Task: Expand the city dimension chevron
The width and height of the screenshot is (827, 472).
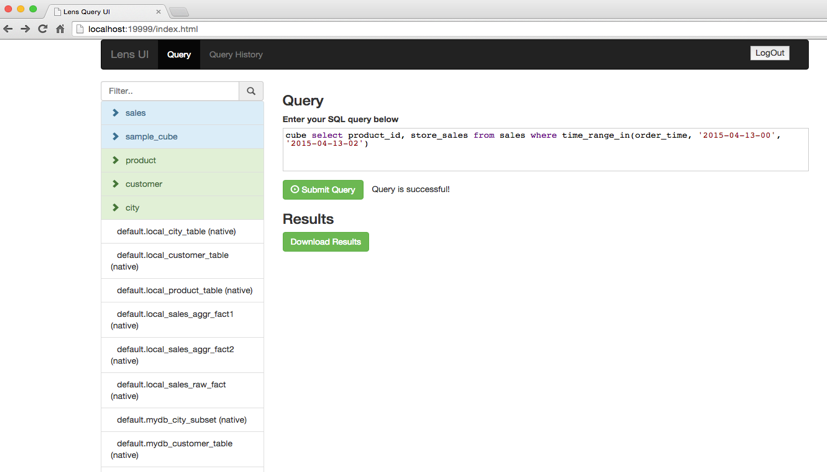Action: [116, 208]
